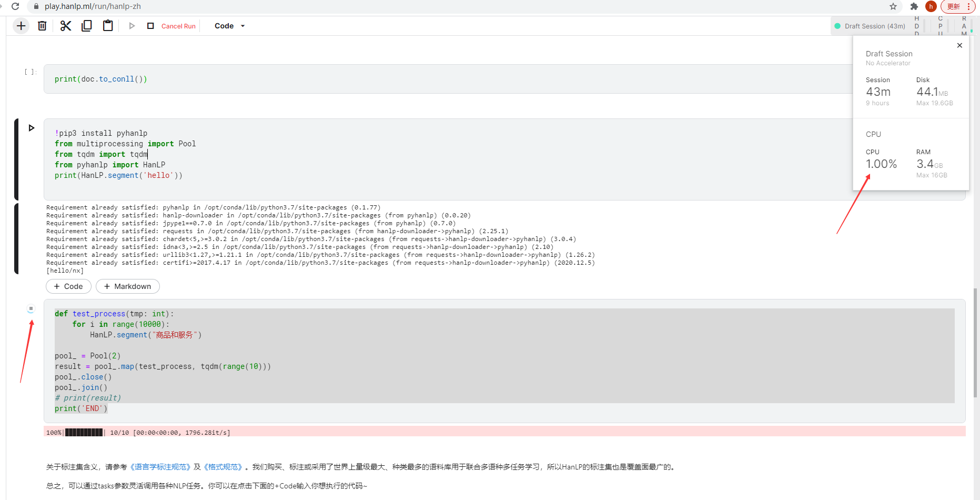The image size is (980, 500).
Task: Paste cell using the clipboard icon
Action: (x=108, y=26)
